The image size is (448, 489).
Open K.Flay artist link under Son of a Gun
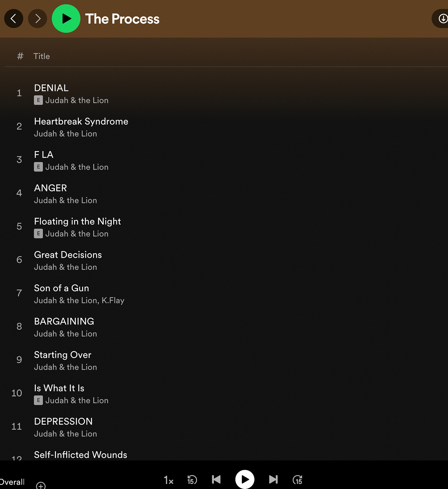(113, 300)
